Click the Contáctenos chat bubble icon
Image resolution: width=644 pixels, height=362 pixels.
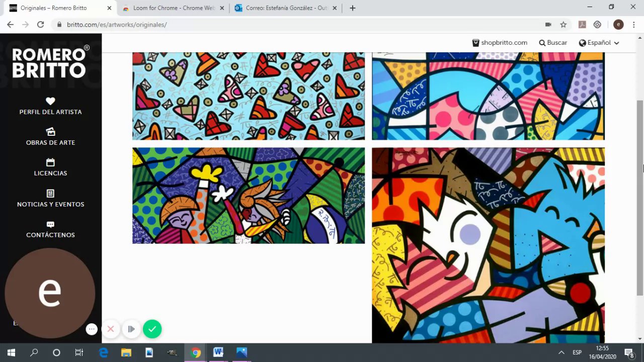tap(50, 225)
